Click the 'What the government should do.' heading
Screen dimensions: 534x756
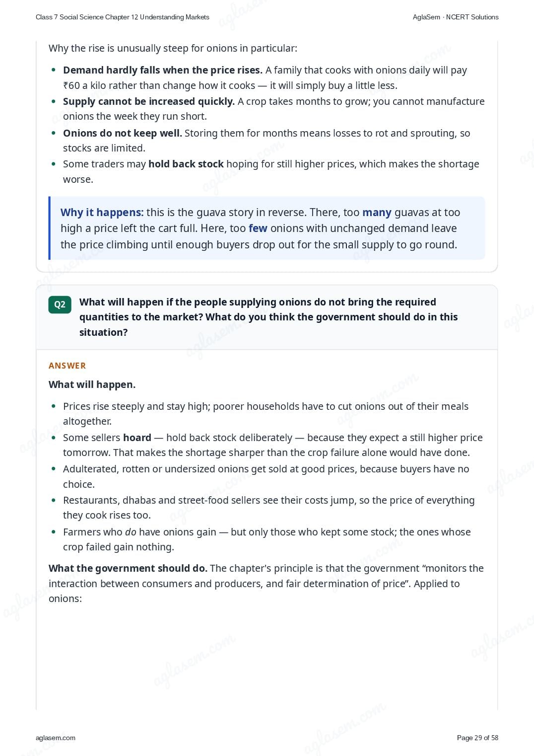(128, 568)
